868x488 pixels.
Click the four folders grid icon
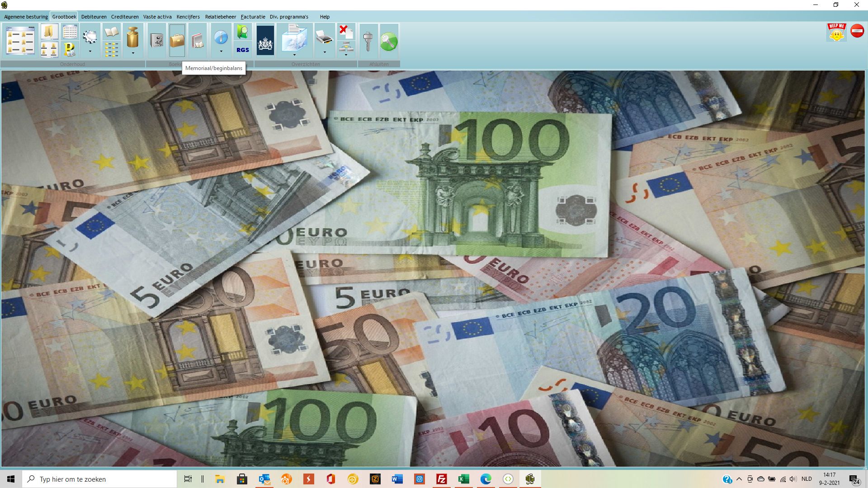click(49, 49)
